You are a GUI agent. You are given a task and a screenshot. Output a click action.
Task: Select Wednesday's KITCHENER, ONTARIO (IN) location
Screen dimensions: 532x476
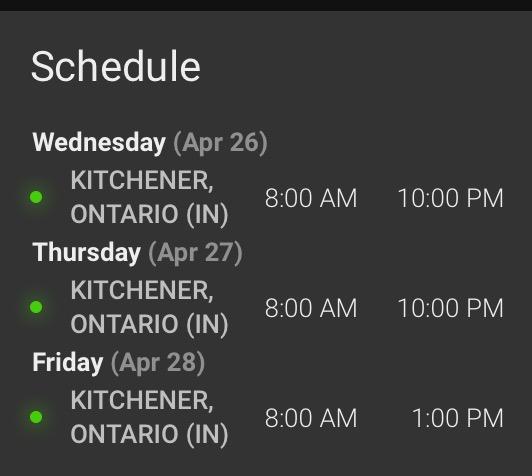pos(149,197)
